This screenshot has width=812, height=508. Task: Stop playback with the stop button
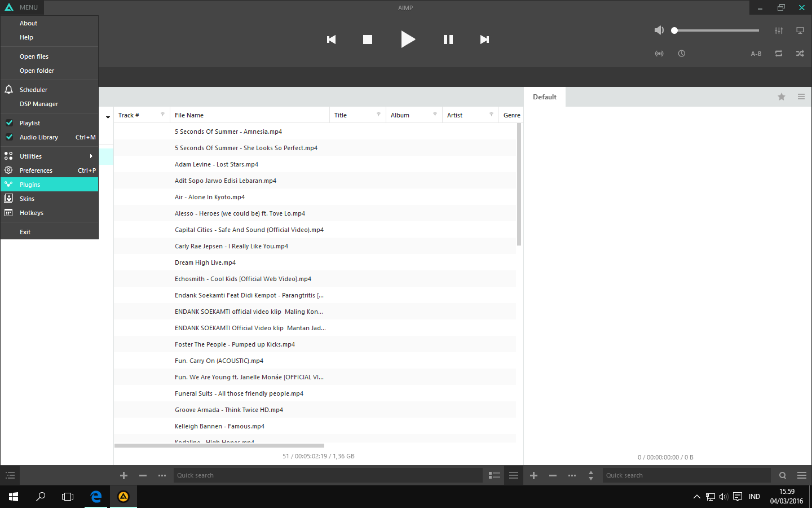pyautogui.click(x=368, y=40)
